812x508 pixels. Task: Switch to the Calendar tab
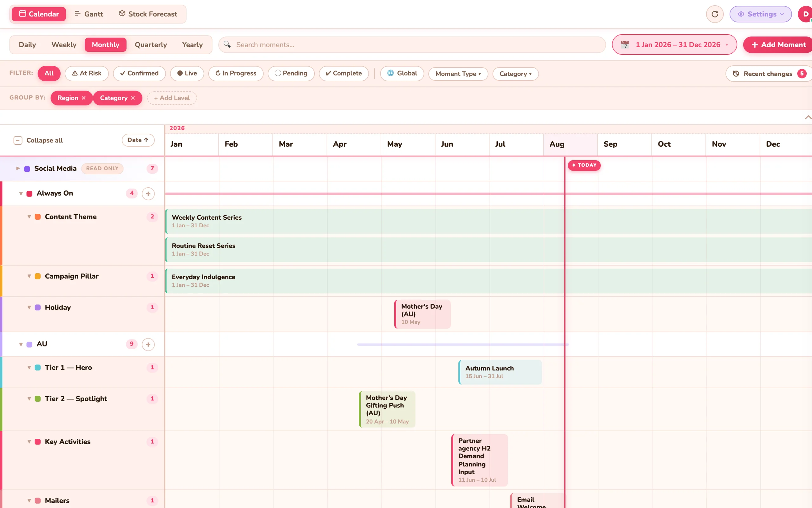(x=39, y=14)
